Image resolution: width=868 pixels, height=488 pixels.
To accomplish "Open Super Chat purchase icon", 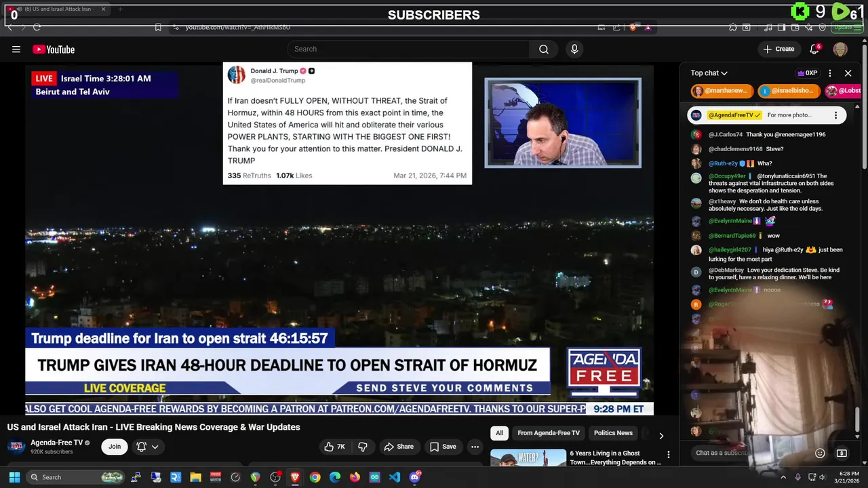I will pos(842,453).
